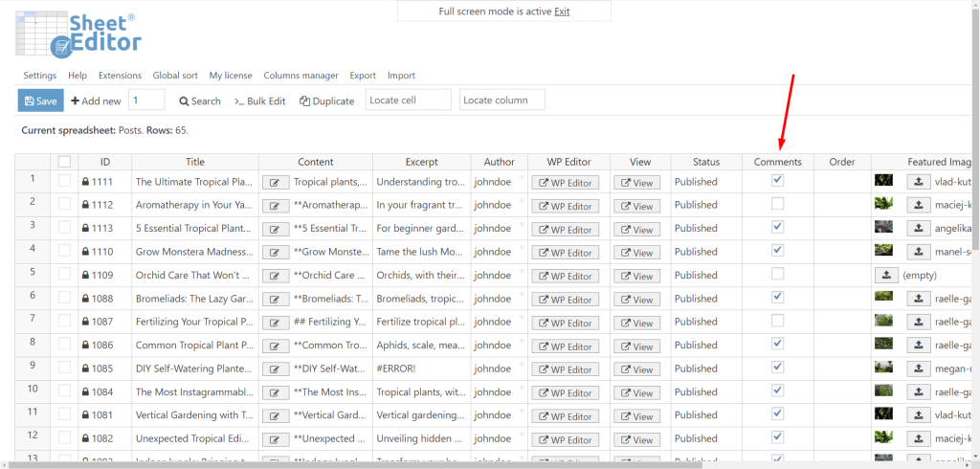This screenshot has height=469, width=980.
Task: Upload featured image for post 1112
Action: pos(918,205)
